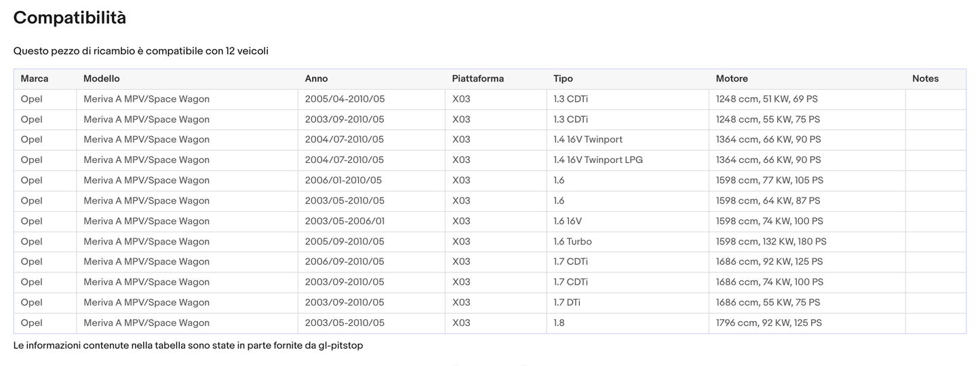Image resolution: width=980 pixels, height=366 pixels.
Task: Select the 1.7 DTi type cell
Action: pyautogui.click(x=566, y=303)
